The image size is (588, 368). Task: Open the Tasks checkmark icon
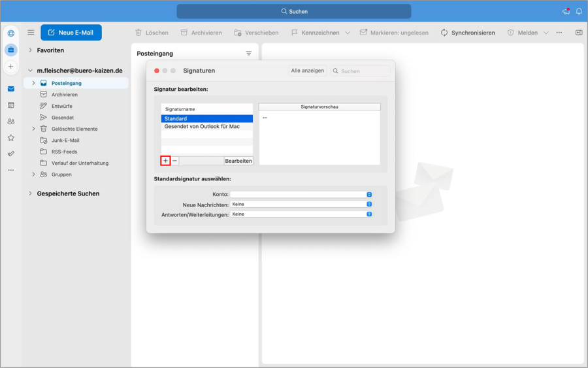[x=11, y=154]
